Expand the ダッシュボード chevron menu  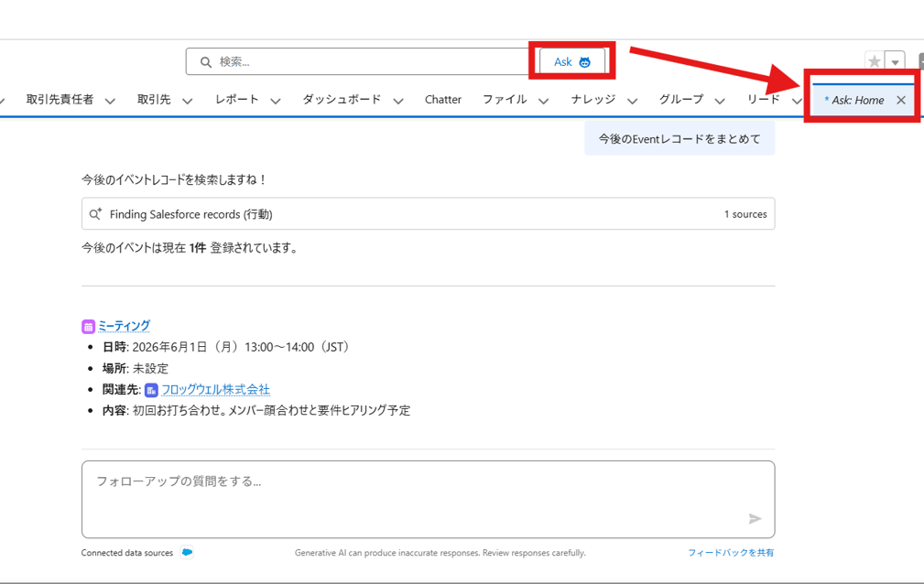398,101
